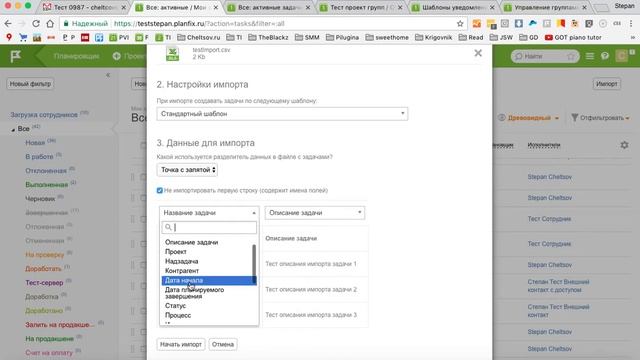
Task: Open the SMM bookmarks folder
Action: coord(307,38)
